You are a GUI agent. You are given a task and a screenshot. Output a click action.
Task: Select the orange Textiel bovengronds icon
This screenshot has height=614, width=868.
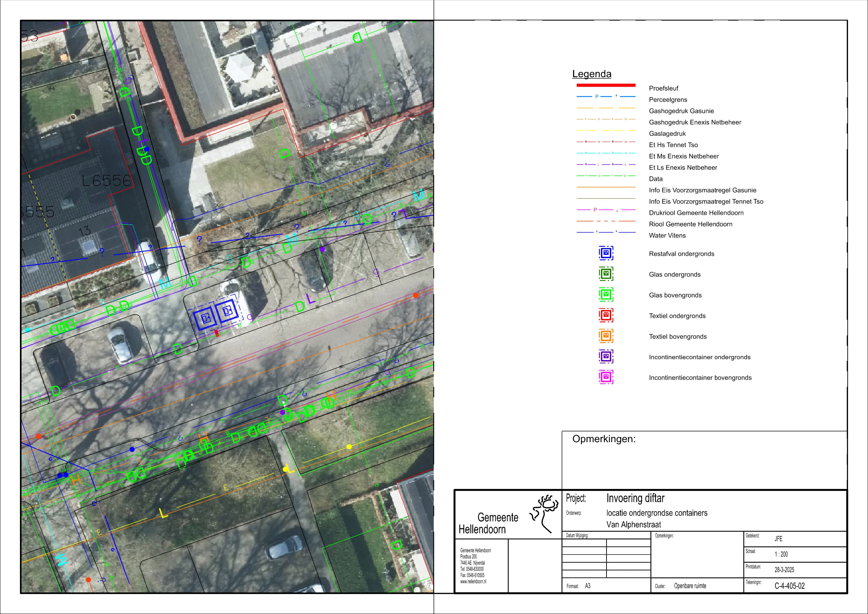pyautogui.click(x=606, y=335)
